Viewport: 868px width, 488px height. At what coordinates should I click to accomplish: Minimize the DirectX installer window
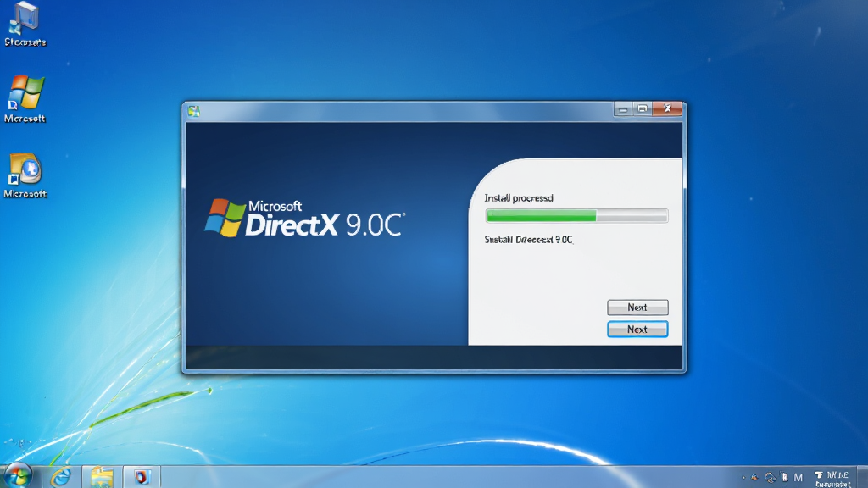click(x=623, y=109)
